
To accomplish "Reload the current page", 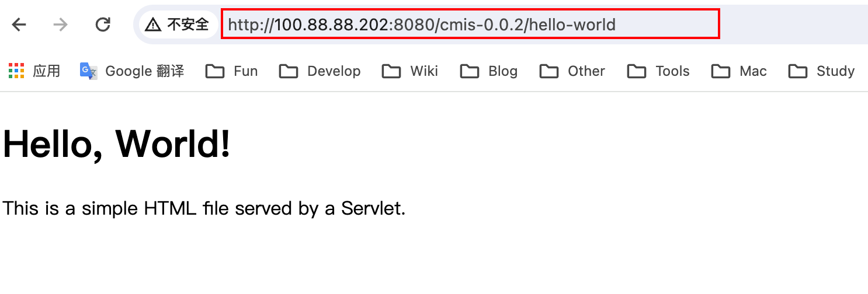I will (103, 24).
